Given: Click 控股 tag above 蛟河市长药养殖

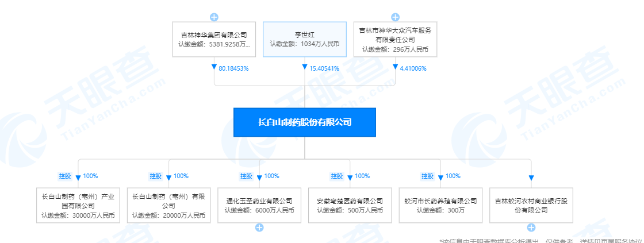Looking at the screenshot, I should pyautogui.click(x=427, y=176).
